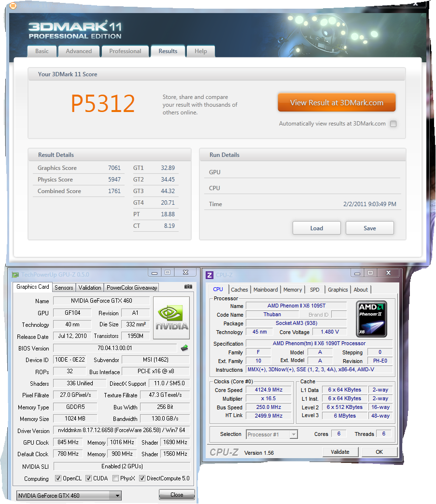
Task: Click the Validate button in CPU-Z
Action: pyautogui.click(x=340, y=451)
